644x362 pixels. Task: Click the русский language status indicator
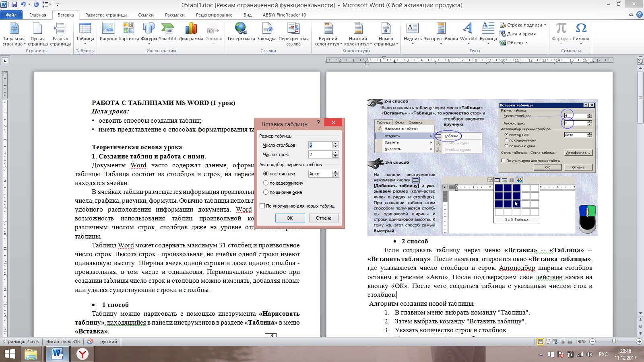[109, 341]
